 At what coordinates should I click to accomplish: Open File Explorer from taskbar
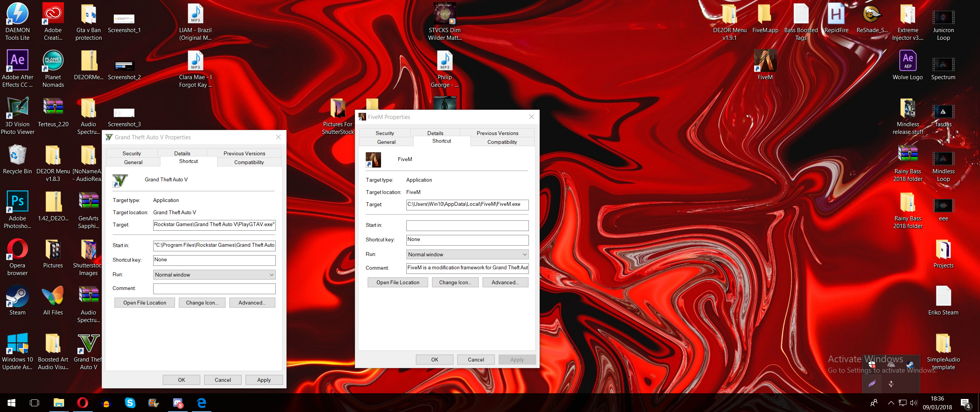click(x=59, y=403)
